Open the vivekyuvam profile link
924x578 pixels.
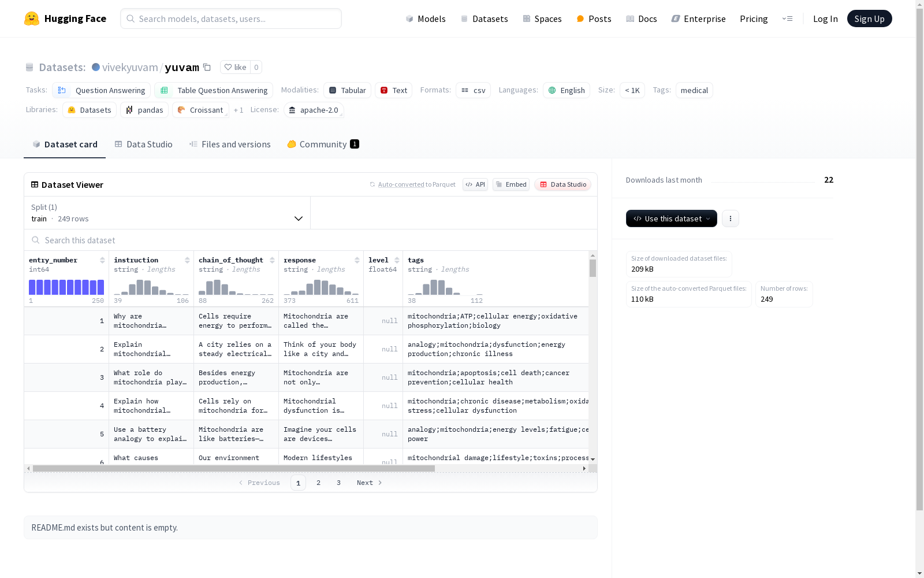click(130, 67)
